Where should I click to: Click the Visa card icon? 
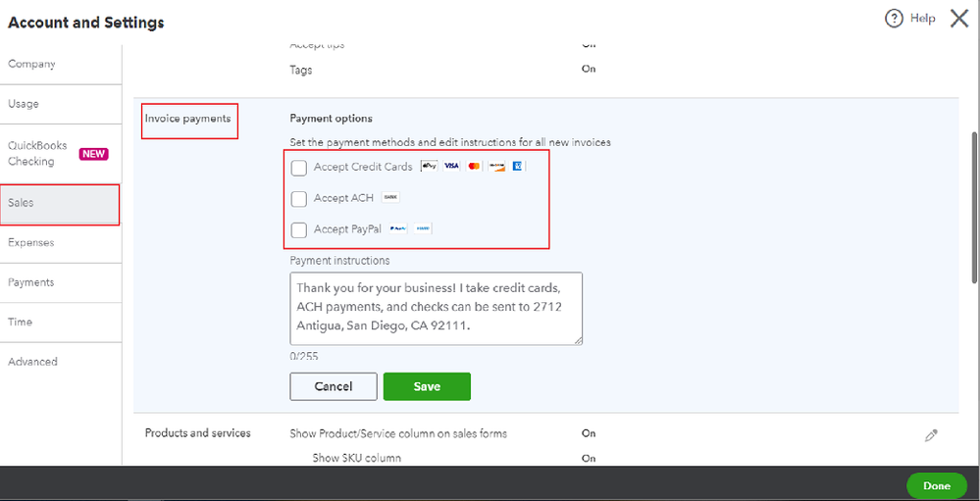coord(451,167)
